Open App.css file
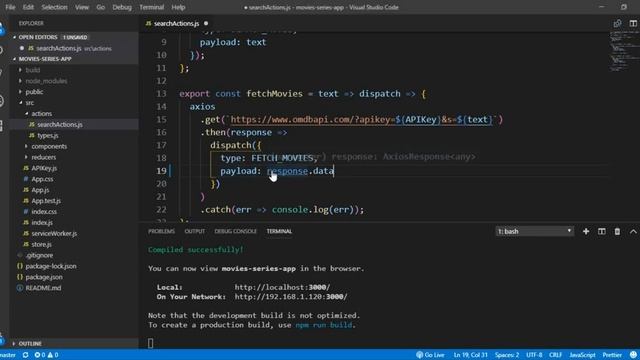 pyautogui.click(x=42, y=179)
